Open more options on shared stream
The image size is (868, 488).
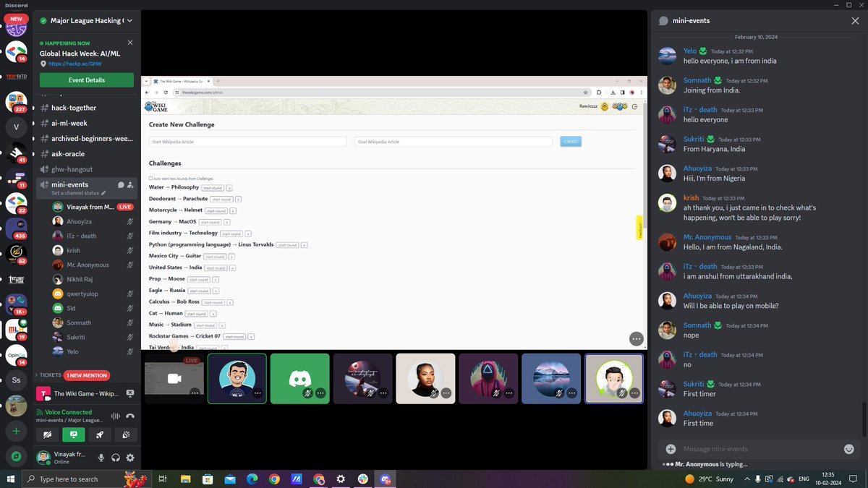pos(636,338)
